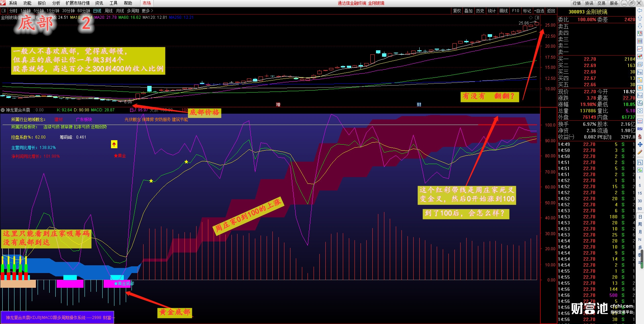644x324 pixels.
Task: Open the f(x) formula sidebar icon
Action: (640, 103)
